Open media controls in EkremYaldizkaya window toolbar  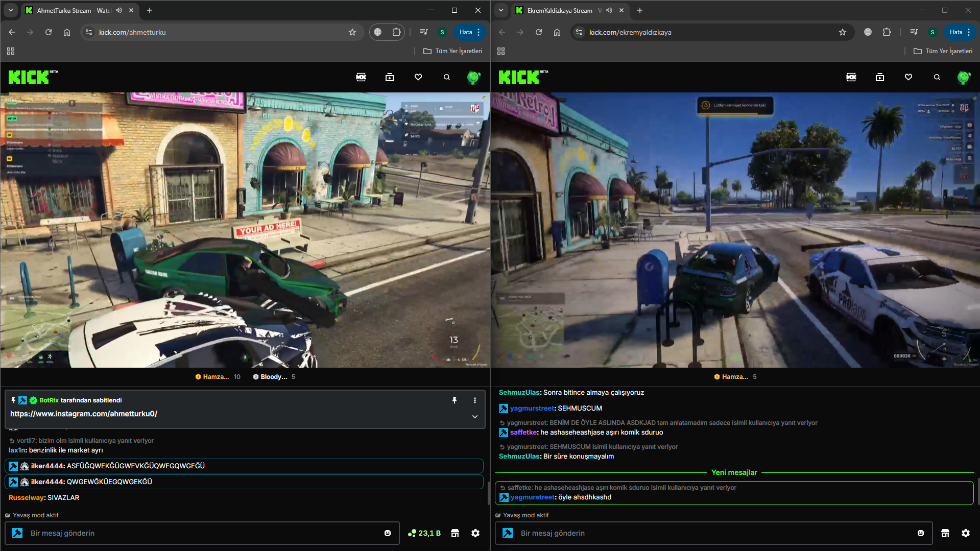[914, 32]
